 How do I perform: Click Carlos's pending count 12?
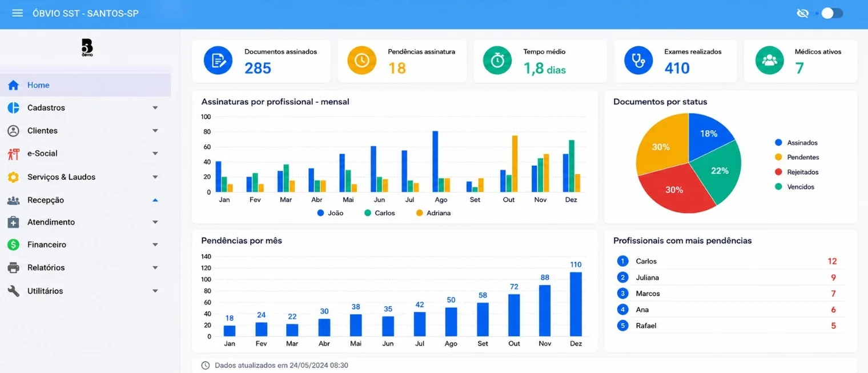832,261
